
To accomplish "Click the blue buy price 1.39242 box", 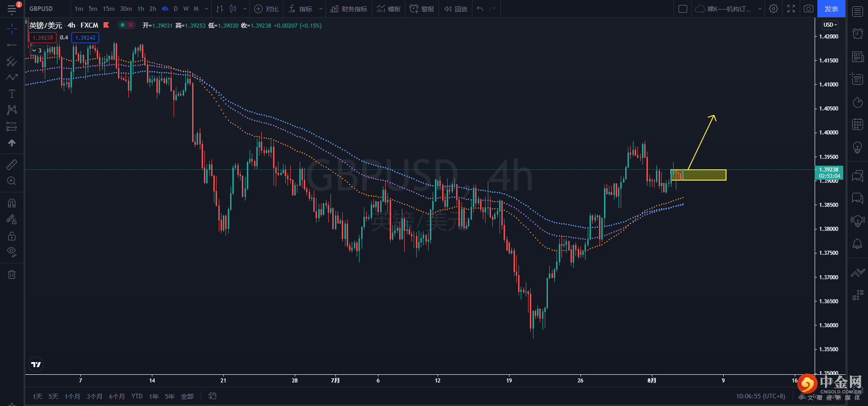I will coord(85,38).
